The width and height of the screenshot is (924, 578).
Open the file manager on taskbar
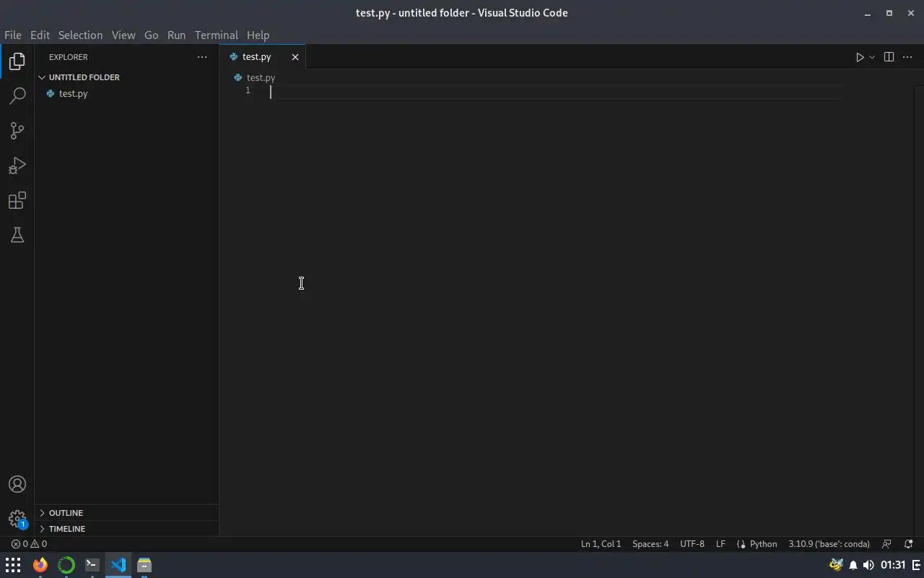pyautogui.click(x=144, y=565)
